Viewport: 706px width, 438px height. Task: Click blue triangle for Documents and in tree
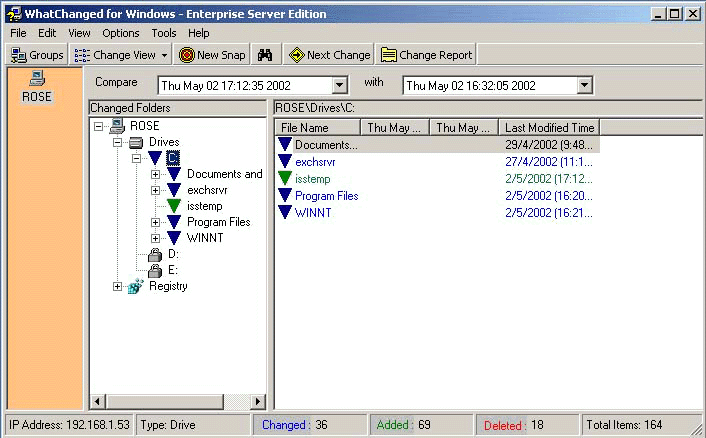click(x=174, y=174)
